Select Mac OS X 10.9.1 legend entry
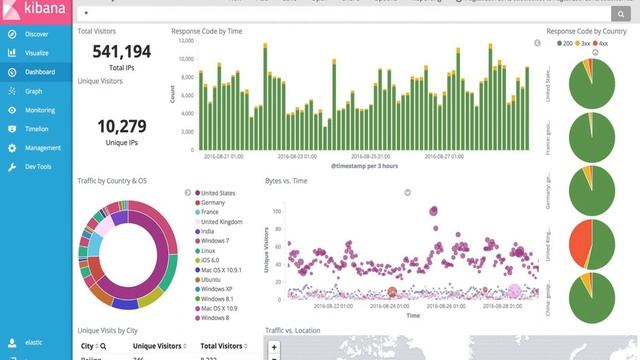This screenshot has height=360, width=640. coord(218,270)
